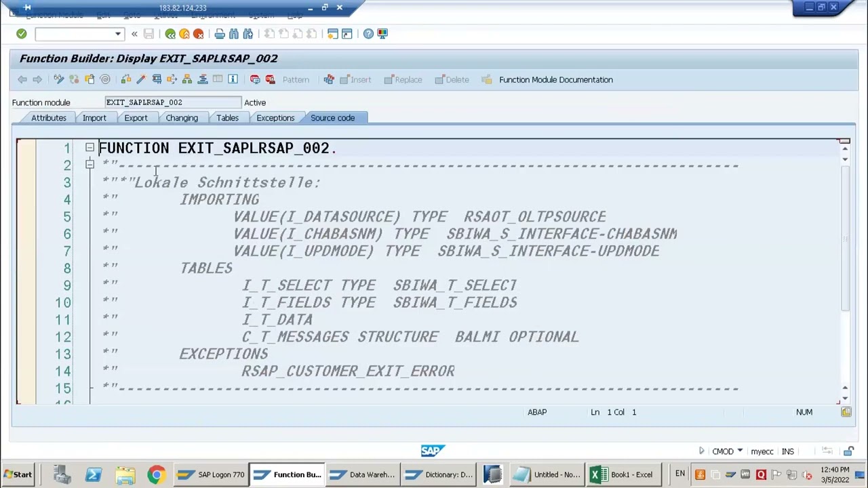
Task: Open Google Chrome from the taskbar
Action: 156,474
